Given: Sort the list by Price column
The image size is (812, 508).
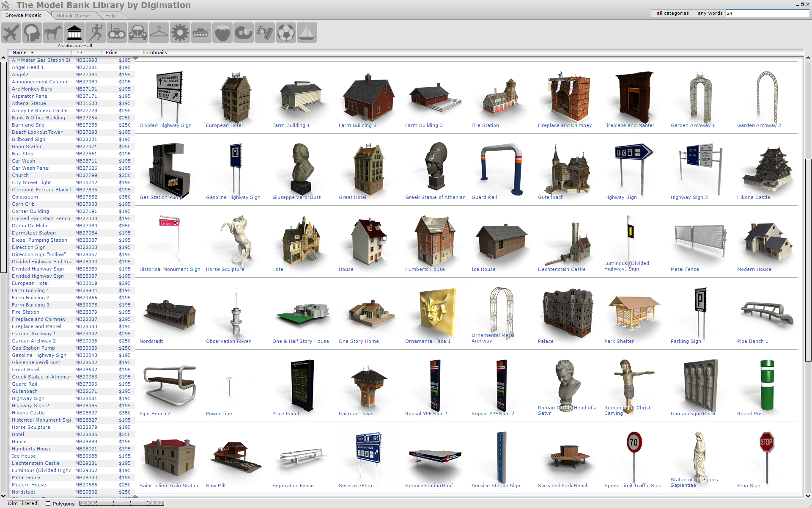Looking at the screenshot, I should [118, 52].
